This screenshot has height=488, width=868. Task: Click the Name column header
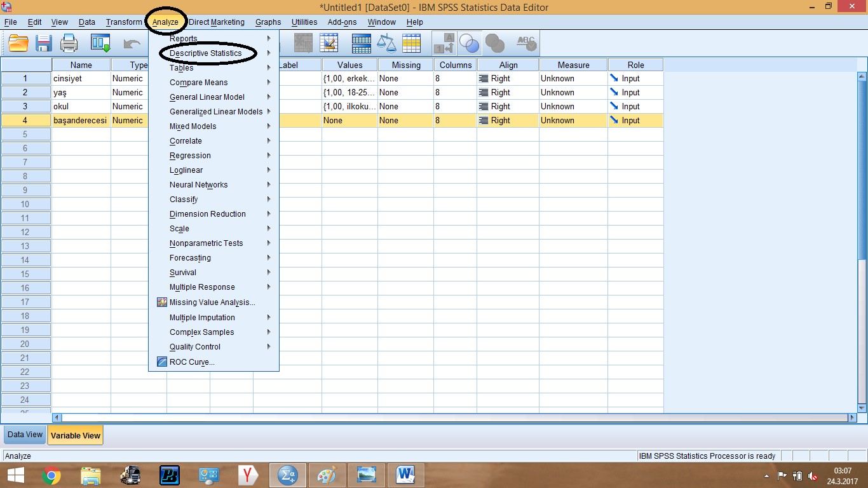[81, 65]
